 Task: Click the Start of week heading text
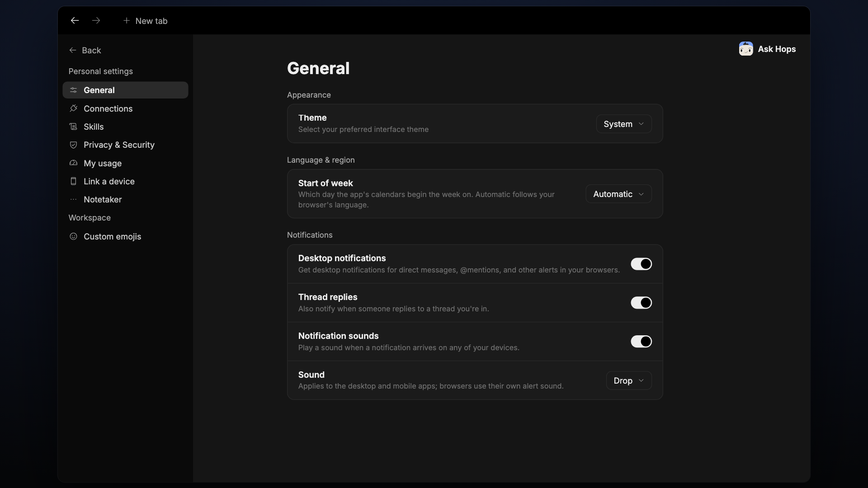(x=325, y=183)
